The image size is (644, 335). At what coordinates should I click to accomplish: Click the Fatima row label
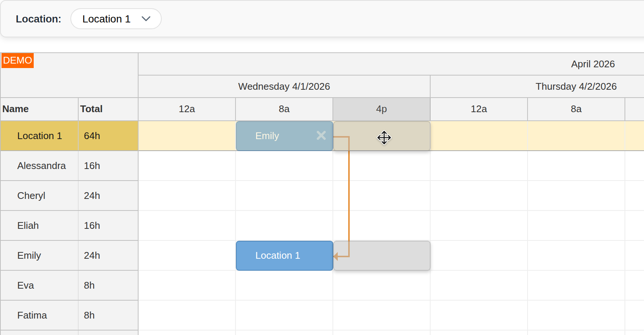pyautogui.click(x=32, y=315)
